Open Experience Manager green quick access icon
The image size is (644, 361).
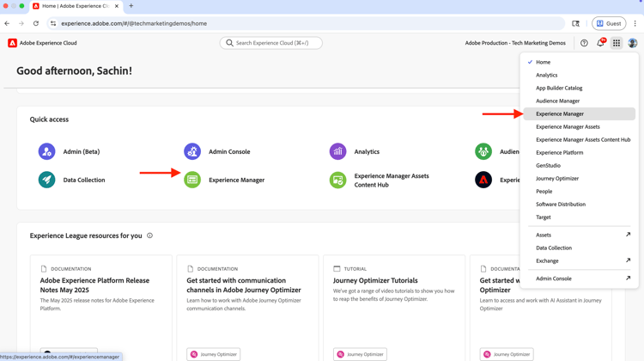click(x=192, y=180)
